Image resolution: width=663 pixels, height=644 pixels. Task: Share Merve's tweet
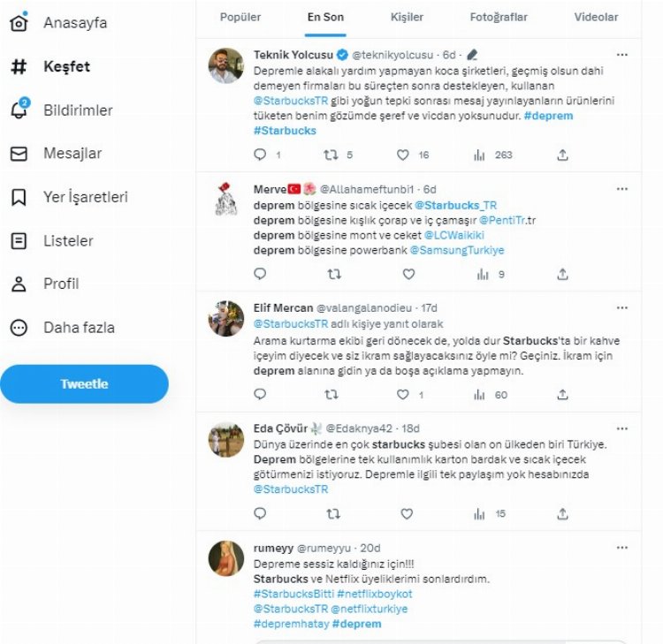point(562,274)
